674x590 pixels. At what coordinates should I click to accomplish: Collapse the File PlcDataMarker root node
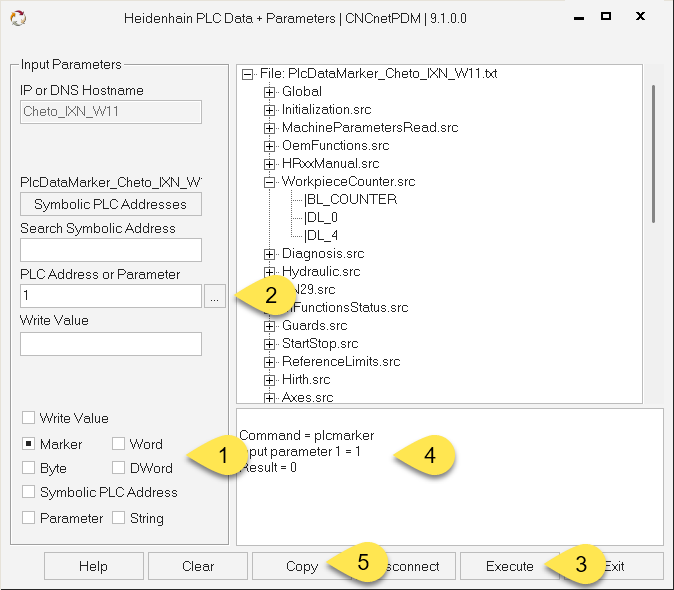pyautogui.click(x=247, y=74)
